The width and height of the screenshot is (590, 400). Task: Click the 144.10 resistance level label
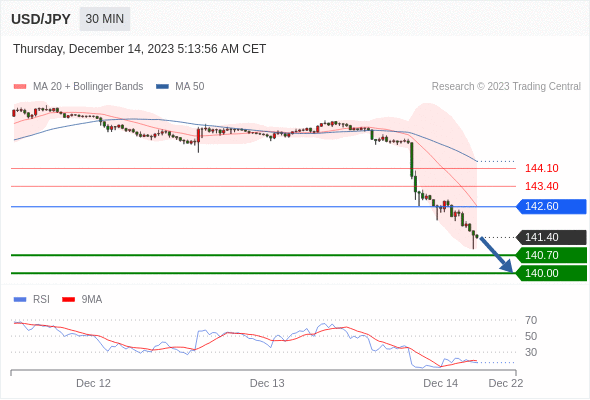click(x=541, y=168)
